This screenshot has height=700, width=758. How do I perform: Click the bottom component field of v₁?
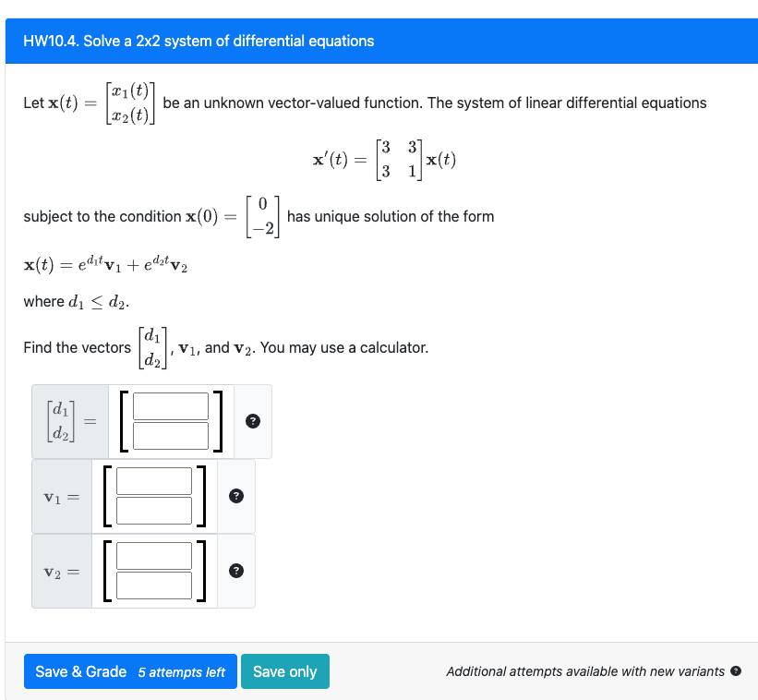pos(156,513)
